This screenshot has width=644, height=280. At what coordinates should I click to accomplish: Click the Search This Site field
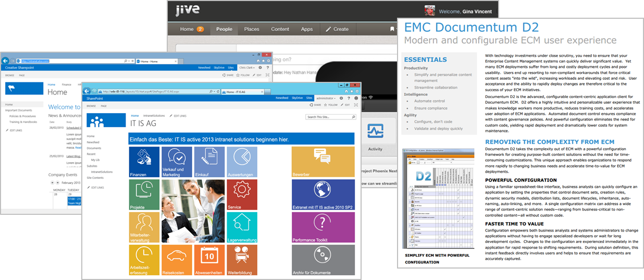click(326, 117)
